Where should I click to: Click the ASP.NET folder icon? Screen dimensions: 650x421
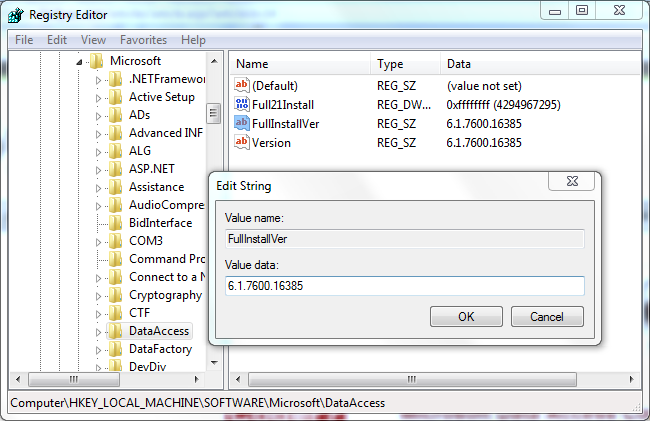[116, 169]
